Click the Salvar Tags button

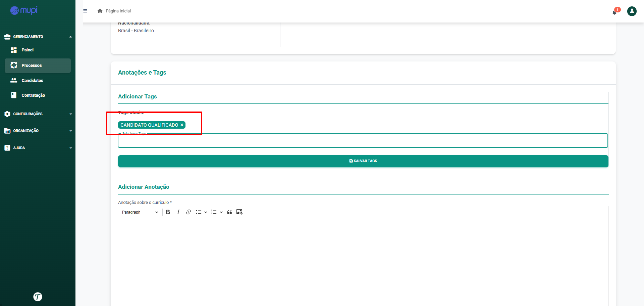(363, 161)
